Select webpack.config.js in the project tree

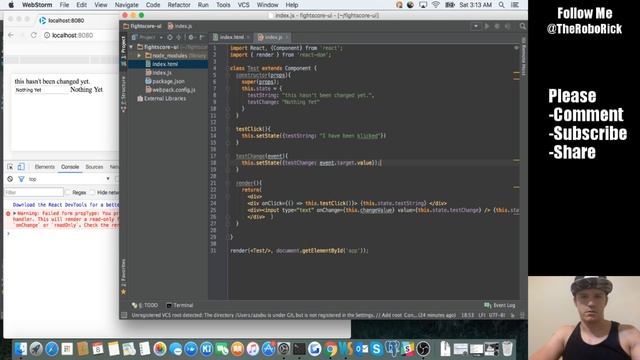tap(173, 90)
